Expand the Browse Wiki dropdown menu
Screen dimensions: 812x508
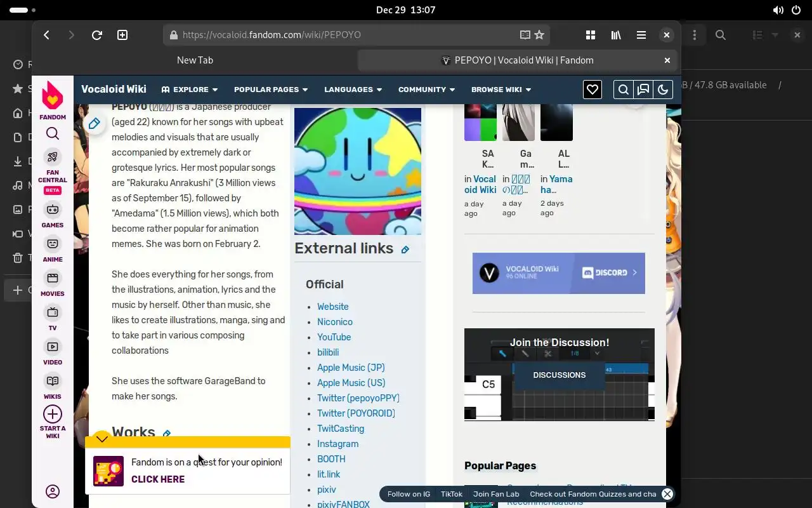coord(501,90)
